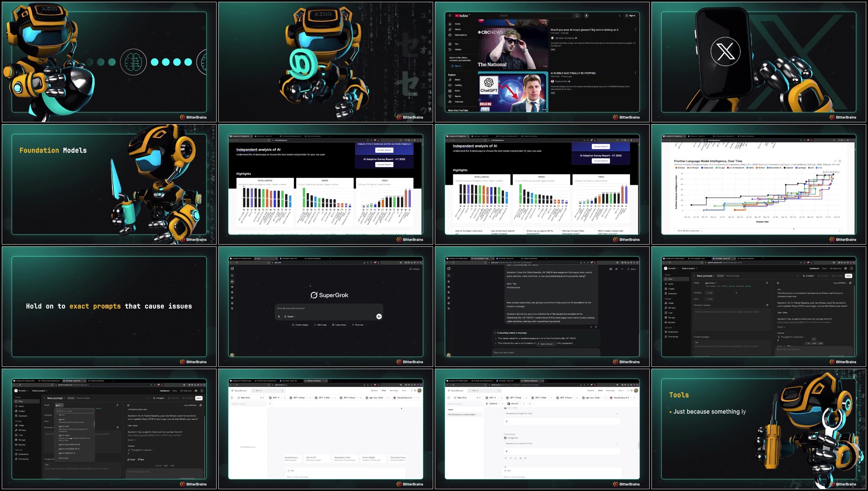Open History in the YouTube sidebar

[x=455, y=50]
